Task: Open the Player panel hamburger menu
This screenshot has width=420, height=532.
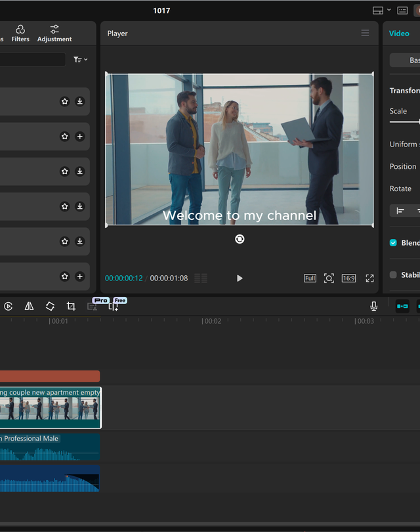Action: tap(365, 33)
